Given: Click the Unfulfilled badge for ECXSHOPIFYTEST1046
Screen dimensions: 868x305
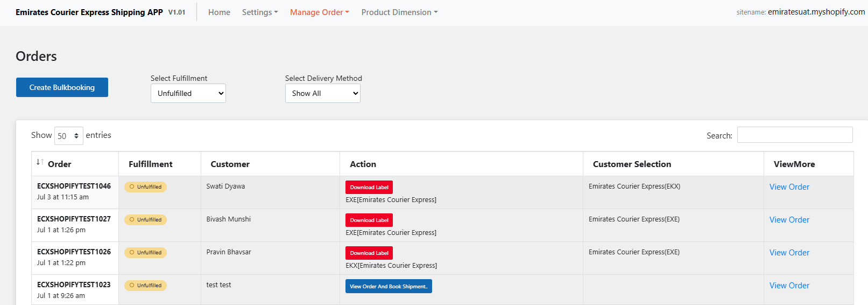Looking at the screenshot, I should click(145, 187).
